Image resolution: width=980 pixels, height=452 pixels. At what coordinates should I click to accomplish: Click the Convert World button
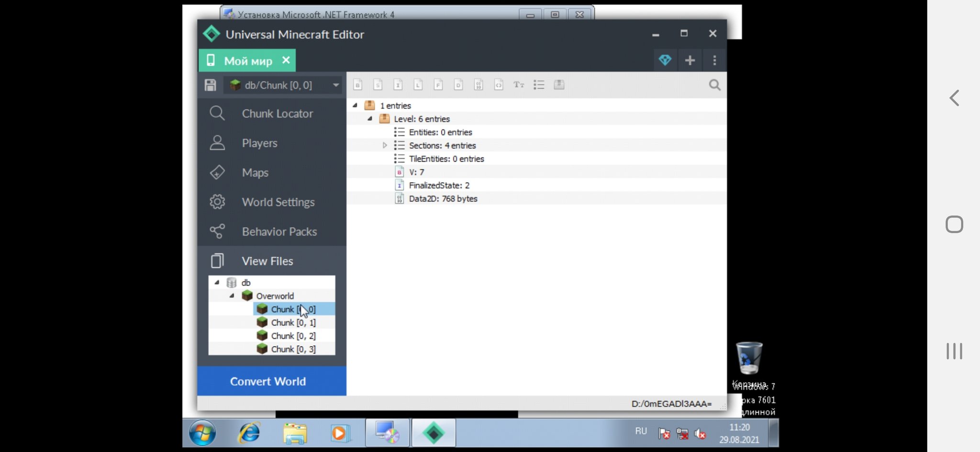point(272,381)
